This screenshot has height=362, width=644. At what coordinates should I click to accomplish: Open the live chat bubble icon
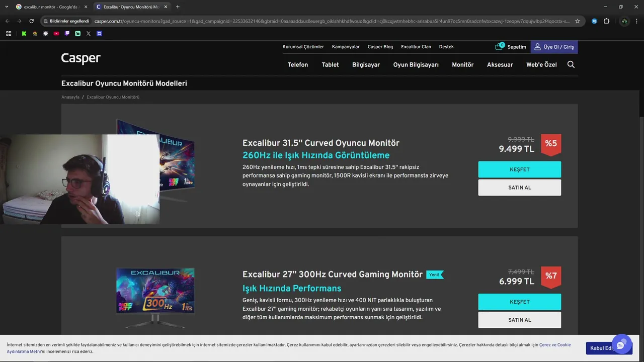click(x=621, y=345)
